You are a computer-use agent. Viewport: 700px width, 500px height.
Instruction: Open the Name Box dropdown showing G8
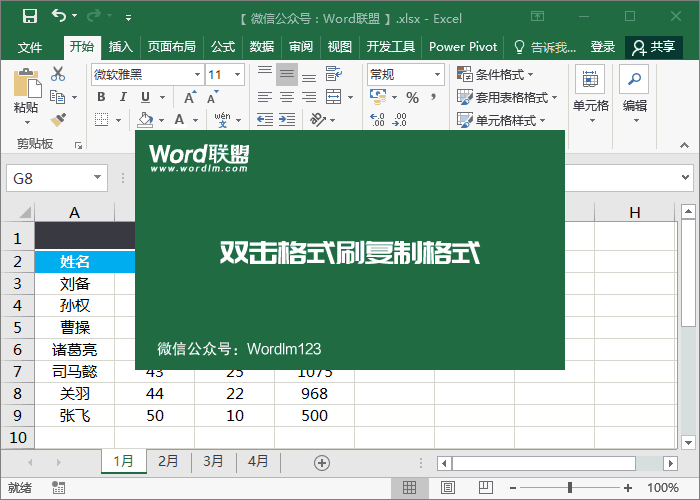click(97, 178)
